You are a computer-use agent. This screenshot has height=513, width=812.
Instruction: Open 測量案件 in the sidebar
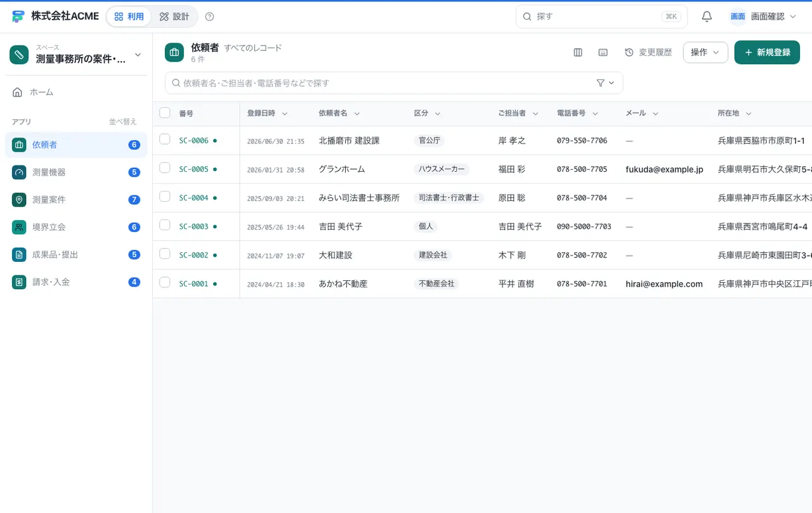coord(76,200)
